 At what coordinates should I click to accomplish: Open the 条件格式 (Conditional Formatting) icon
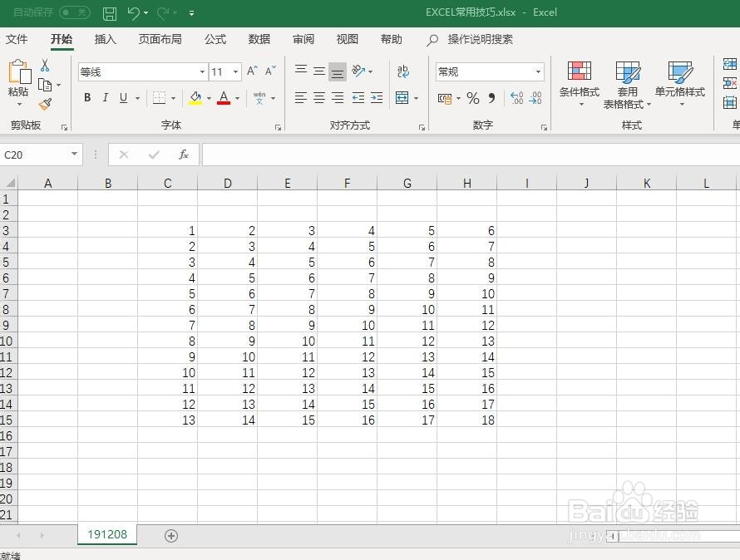tap(579, 79)
